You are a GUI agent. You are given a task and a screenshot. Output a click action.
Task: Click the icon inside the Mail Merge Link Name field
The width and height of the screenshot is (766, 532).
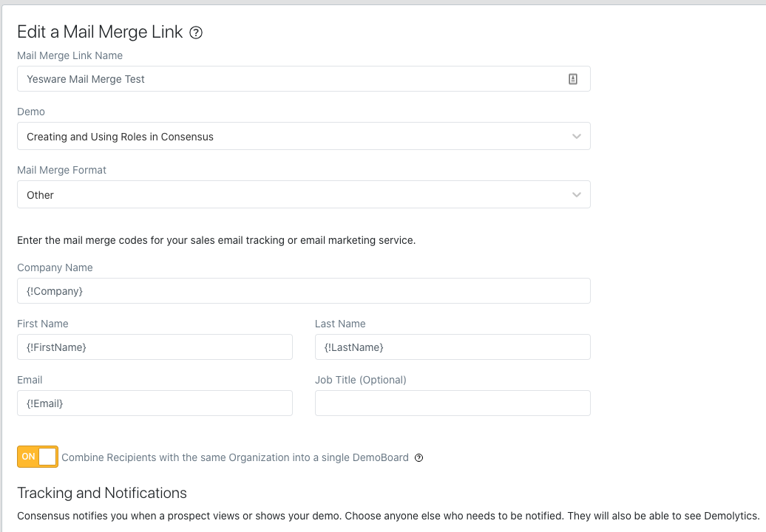coord(573,78)
